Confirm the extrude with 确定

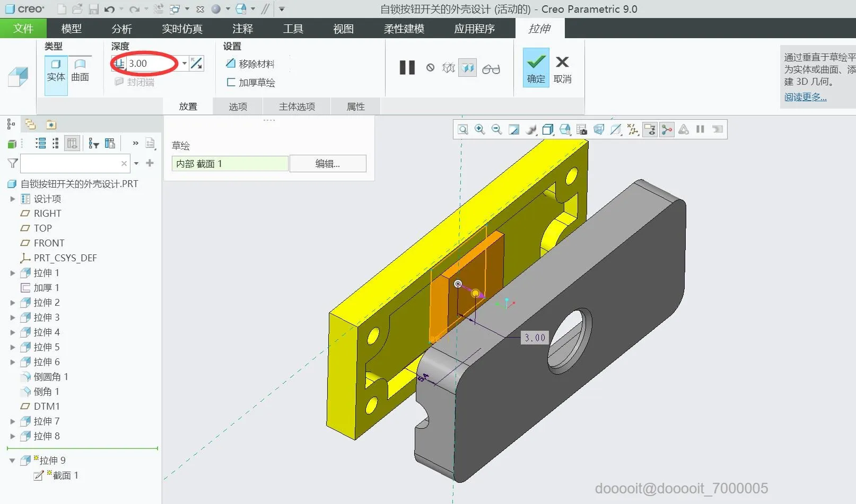(536, 68)
